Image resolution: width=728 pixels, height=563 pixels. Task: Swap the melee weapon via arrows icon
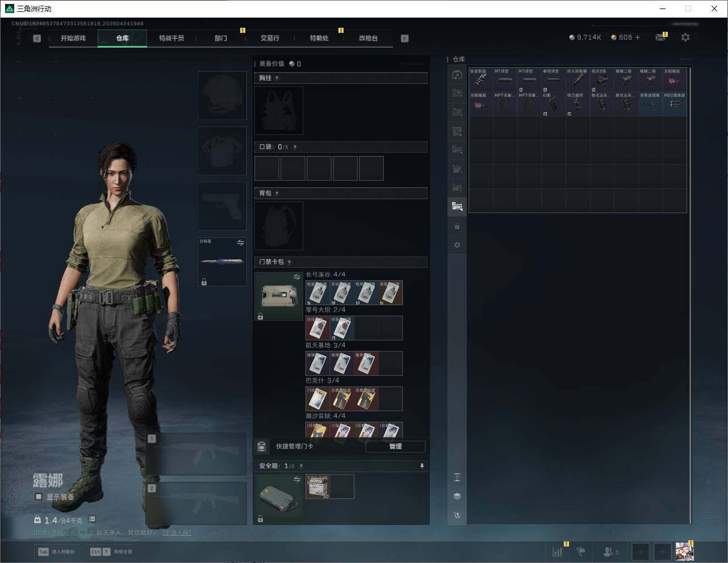pyautogui.click(x=240, y=243)
